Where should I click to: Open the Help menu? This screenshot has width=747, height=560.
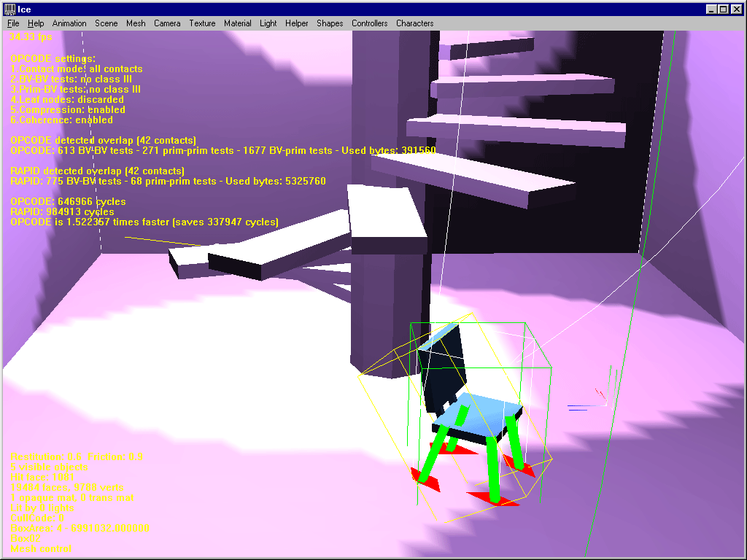coord(36,23)
